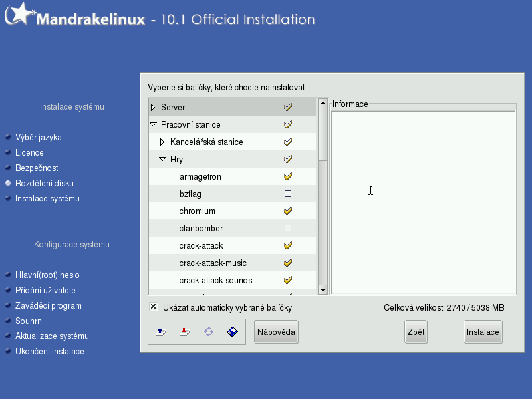Image resolution: width=532 pixels, height=399 pixels.
Task: Select the crack-attack row label
Action: [201, 246]
